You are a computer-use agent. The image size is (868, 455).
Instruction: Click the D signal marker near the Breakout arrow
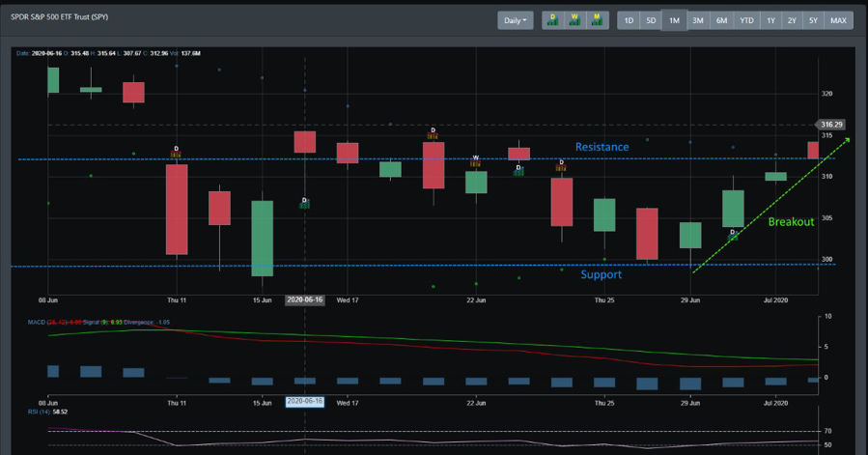tap(733, 235)
